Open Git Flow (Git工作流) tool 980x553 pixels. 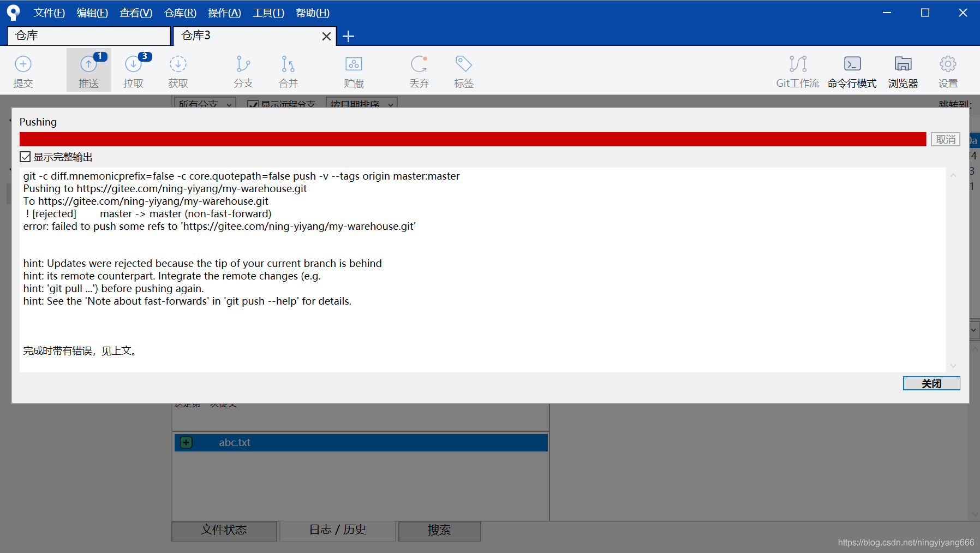pyautogui.click(x=798, y=71)
